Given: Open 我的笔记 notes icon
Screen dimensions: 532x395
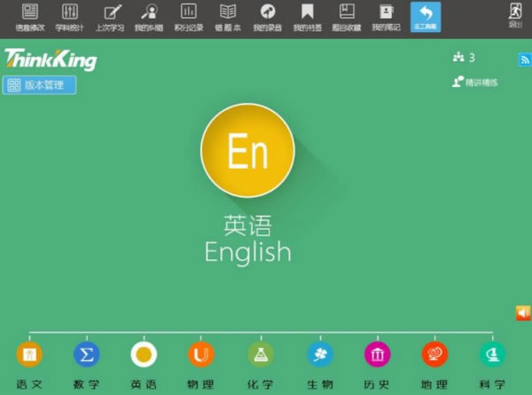Looking at the screenshot, I should 386,16.
